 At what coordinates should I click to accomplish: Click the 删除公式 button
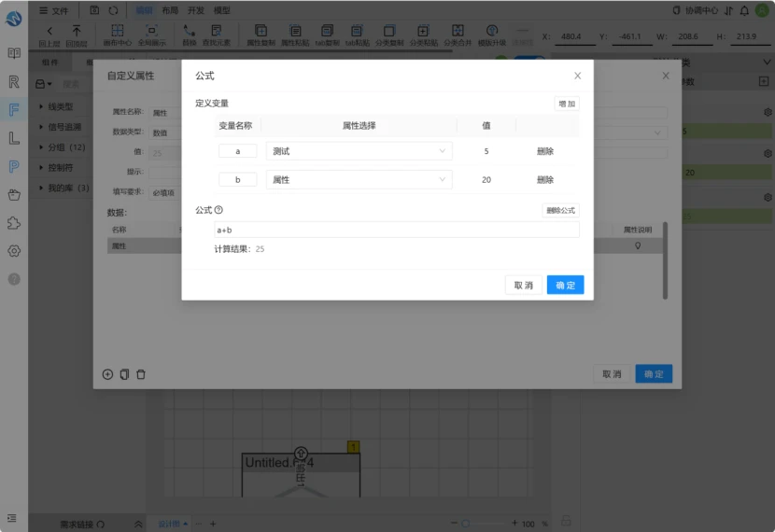click(x=560, y=210)
